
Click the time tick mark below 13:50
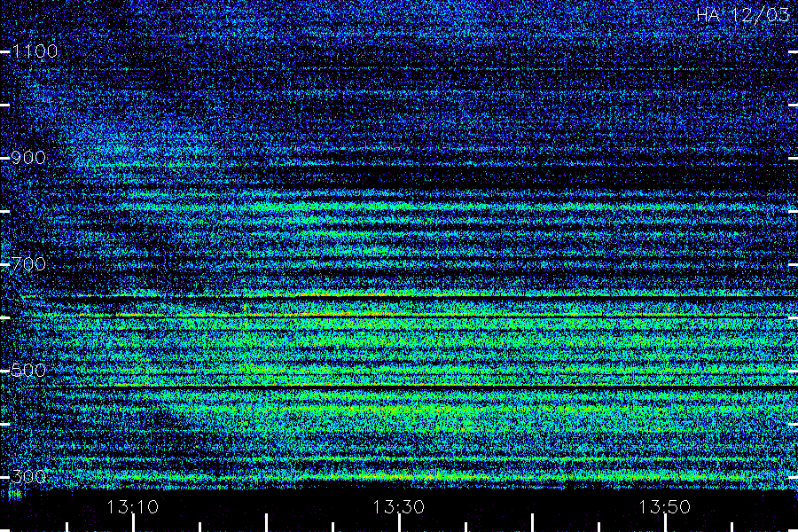665,523
